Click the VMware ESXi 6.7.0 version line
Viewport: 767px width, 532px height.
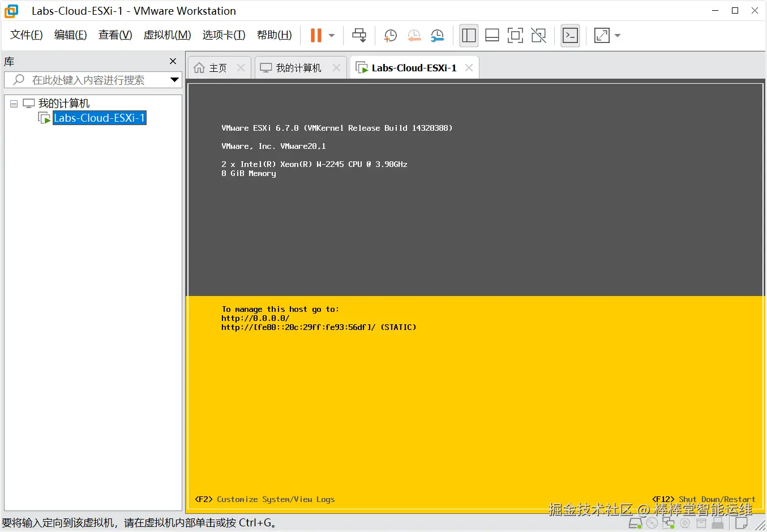(337, 128)
